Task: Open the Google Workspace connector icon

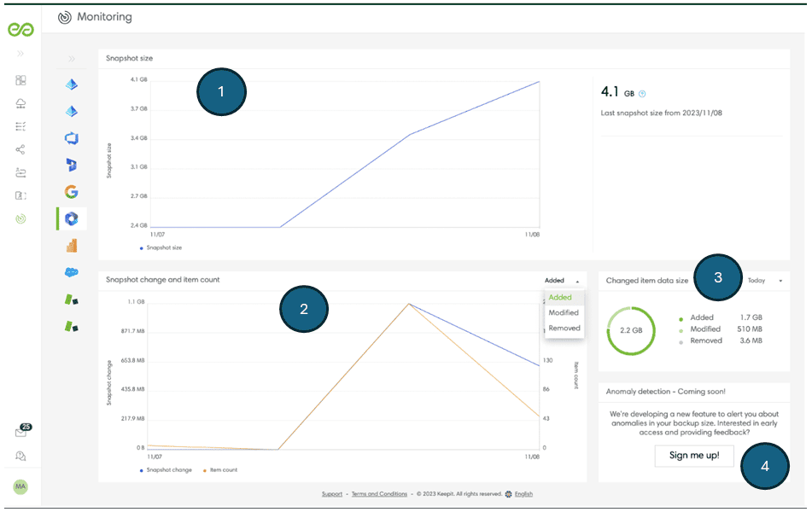Action: tap(72, 192)
